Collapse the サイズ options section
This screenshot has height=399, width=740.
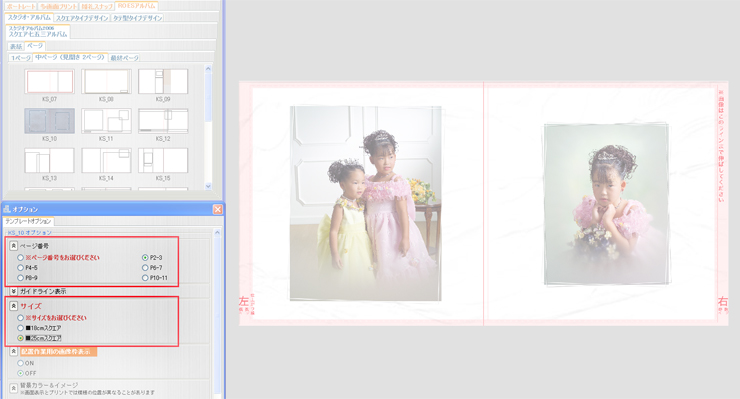[14, 306]
